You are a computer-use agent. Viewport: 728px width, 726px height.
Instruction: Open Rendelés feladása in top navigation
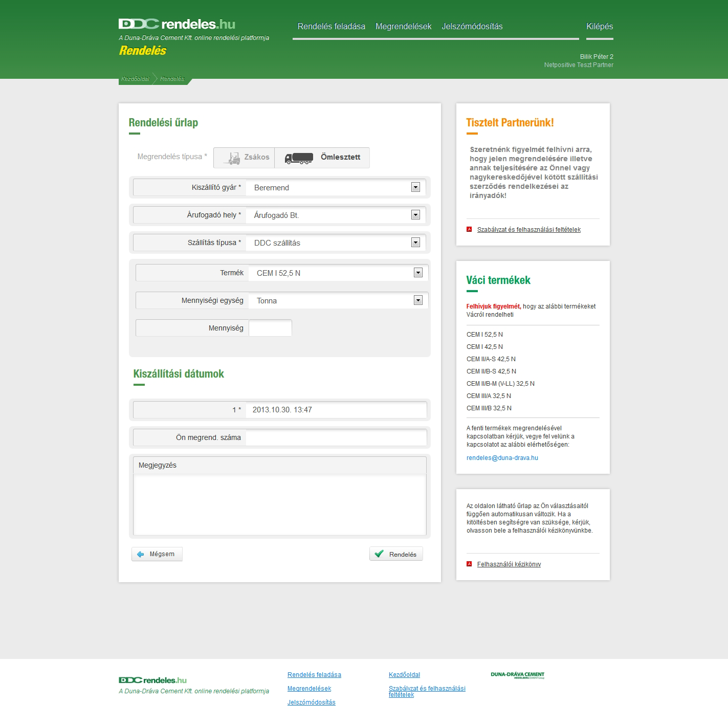point(332,27)
